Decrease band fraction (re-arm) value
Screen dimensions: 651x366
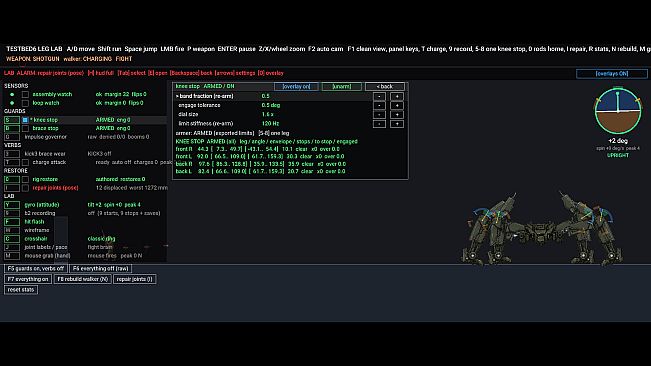tap(379, 96)
